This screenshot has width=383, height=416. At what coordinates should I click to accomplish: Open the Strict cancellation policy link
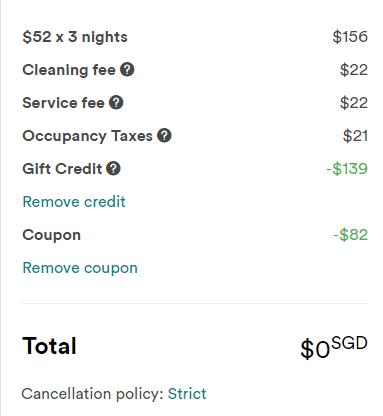187,394
